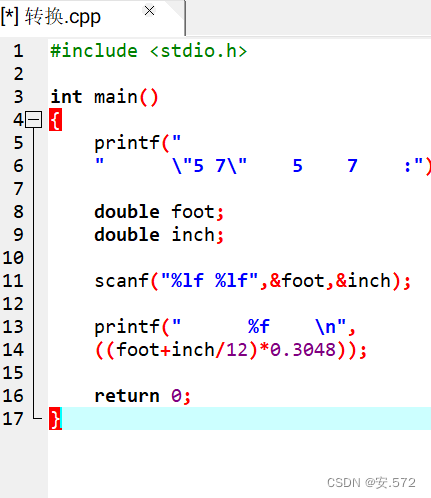Click the 'return 0;' statement

(x=143, y=396)
